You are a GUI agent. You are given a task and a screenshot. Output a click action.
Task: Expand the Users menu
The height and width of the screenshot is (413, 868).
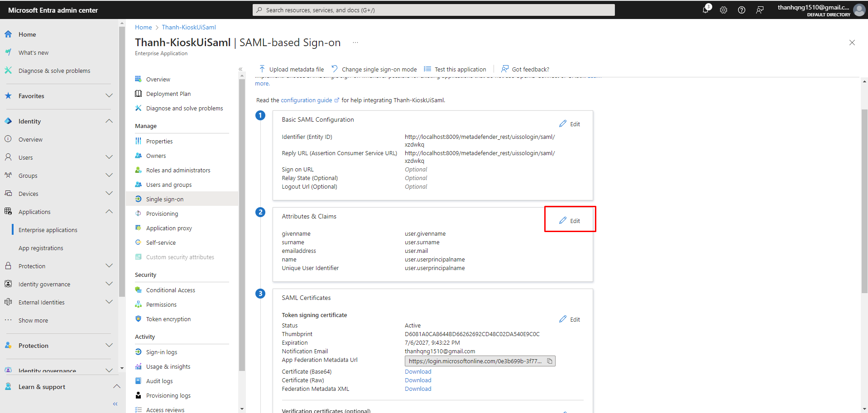109,157
